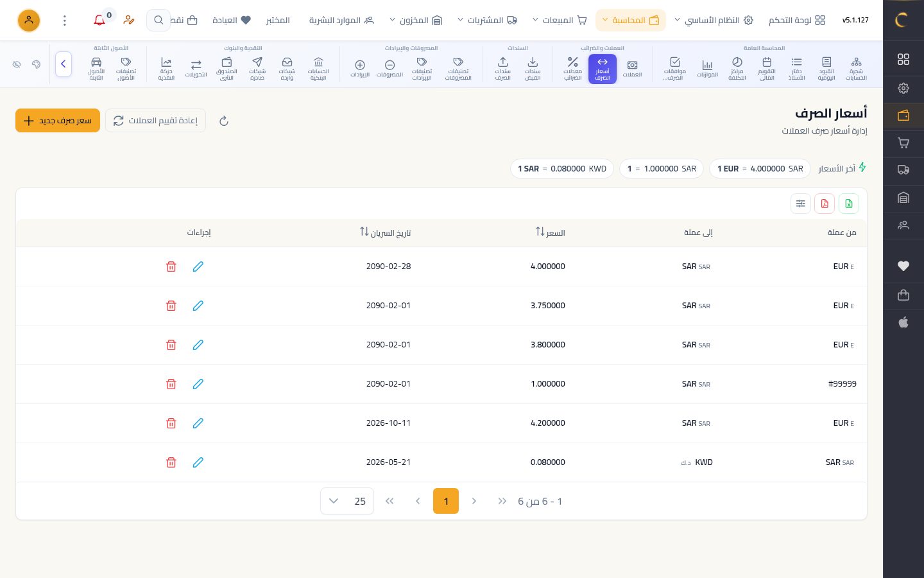Screen dimensions: 924x578
Task: Click New Exchange Rate (سعر صرف جديد) button
Action: (x=58, y=121)
